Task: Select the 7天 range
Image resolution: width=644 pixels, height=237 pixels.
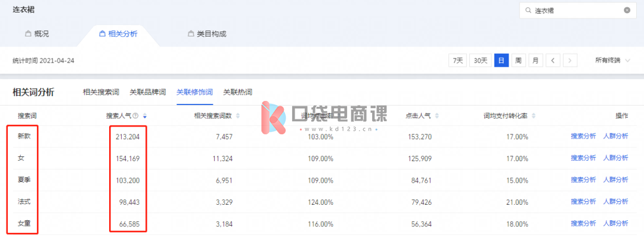Action: click(x=457, y=60)
